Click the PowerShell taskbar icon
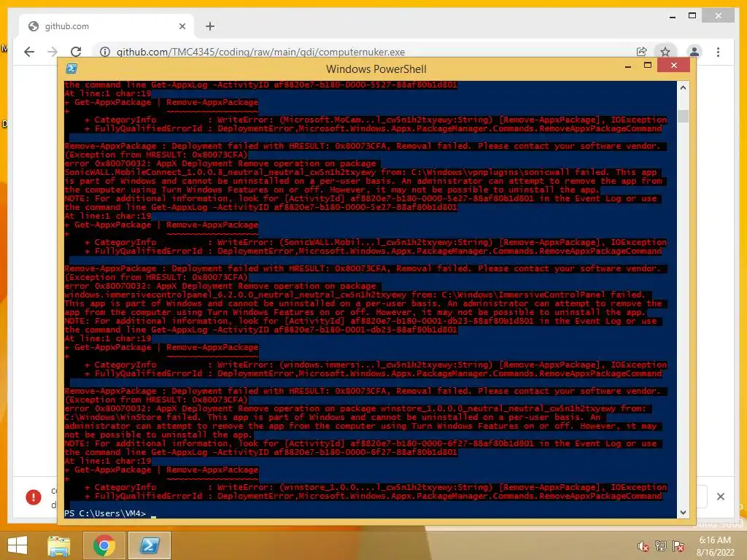The width and height of the screenshot is (747, 560). [x=149, y=545]
